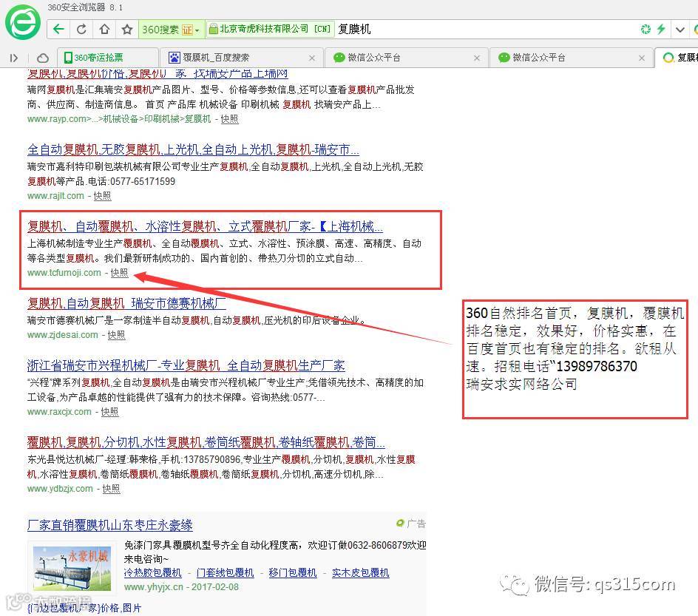Image resolution: width=698 pixels, height=616 pixels.
Task: Click www.yhyjx.cn - 2017-02-08 text
Action: click(181, 587)
